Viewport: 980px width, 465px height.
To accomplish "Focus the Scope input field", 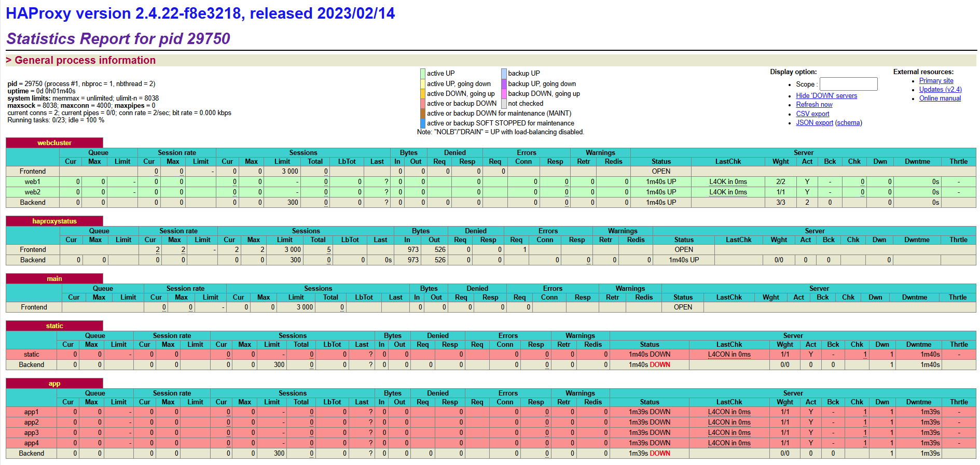I will (848, 84).
